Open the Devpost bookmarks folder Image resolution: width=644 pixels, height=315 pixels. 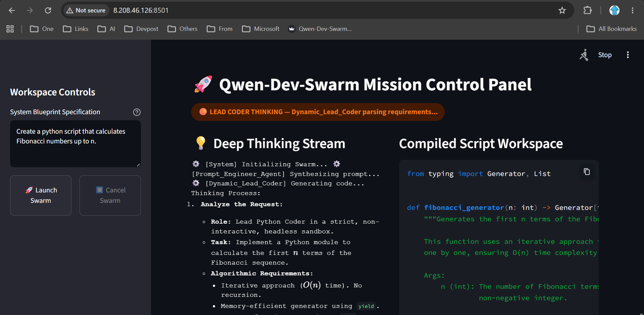(x=141, y=29)
